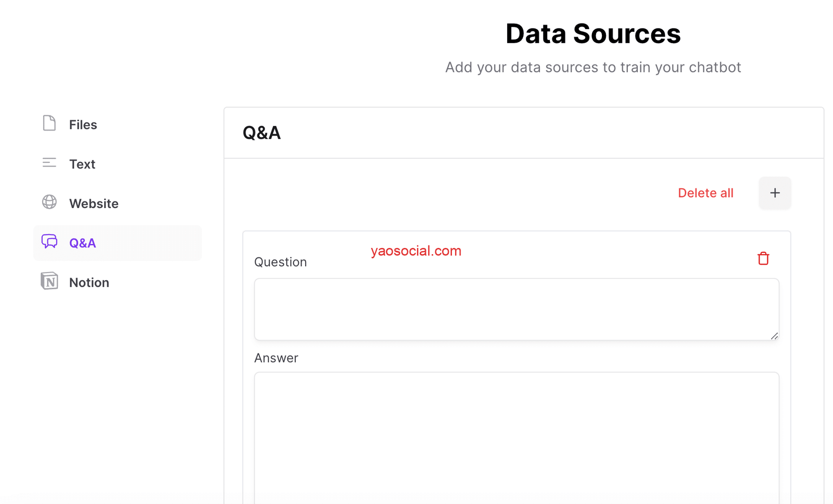833x504 pixels.
Task: Click the Answer field label
Action: (276, 358)
